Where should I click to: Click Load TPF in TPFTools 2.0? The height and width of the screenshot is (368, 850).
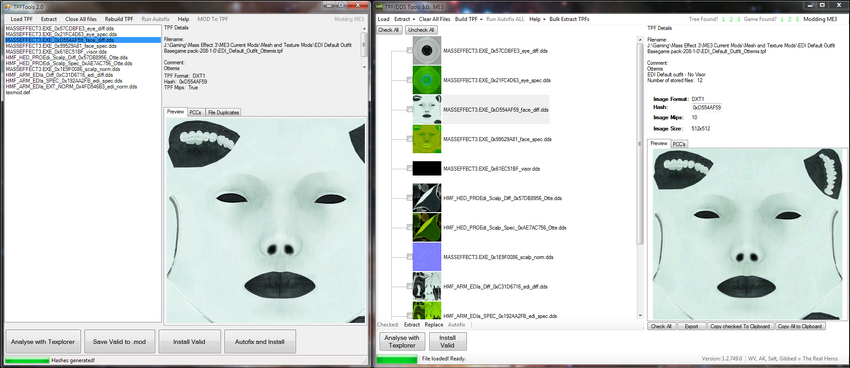(21, 19)
